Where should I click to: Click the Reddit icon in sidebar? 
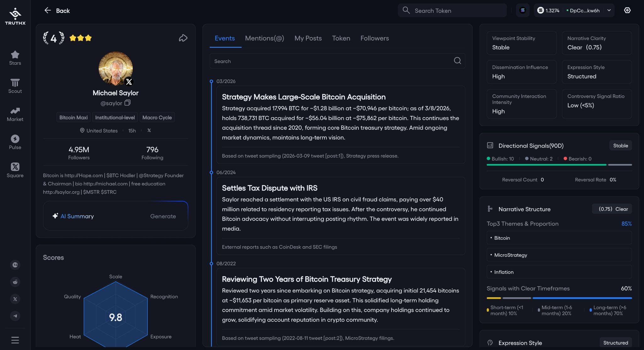pos(15,282)
